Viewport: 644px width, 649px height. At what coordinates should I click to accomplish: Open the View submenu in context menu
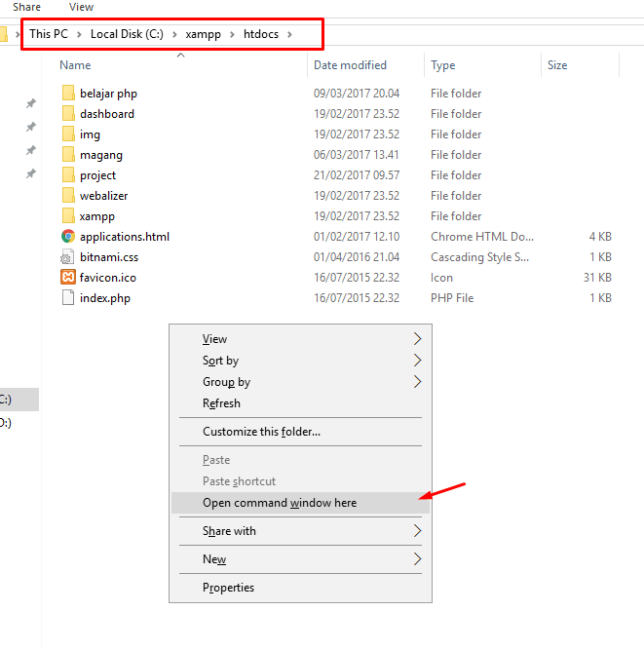click(300, 339)
